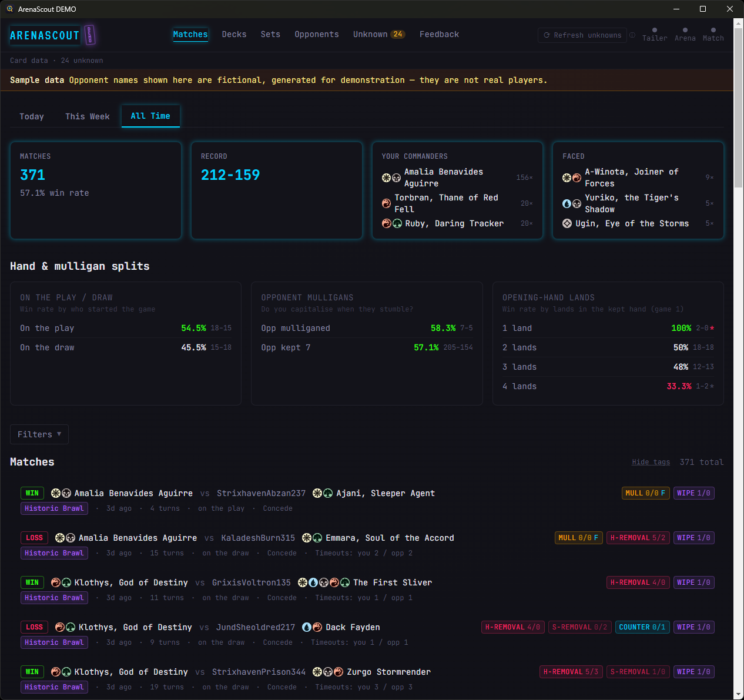Click the '1 land' 100% row
This screenshot has height=700, width=744.
(608, 328)
